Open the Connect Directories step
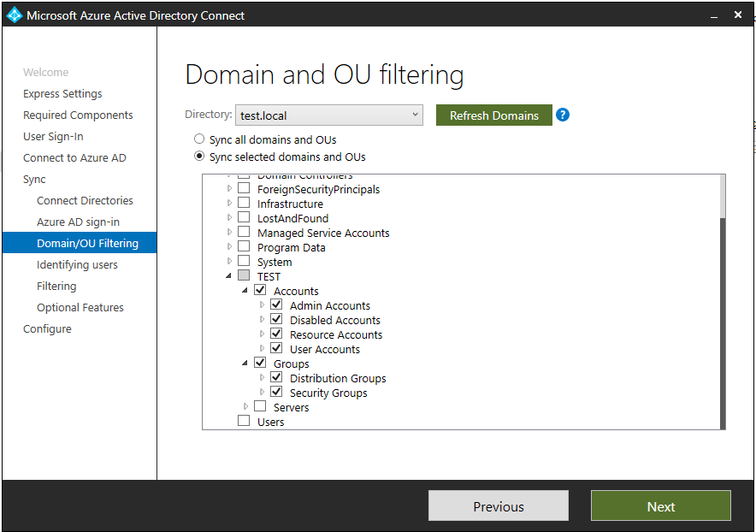 pos(85,200)
